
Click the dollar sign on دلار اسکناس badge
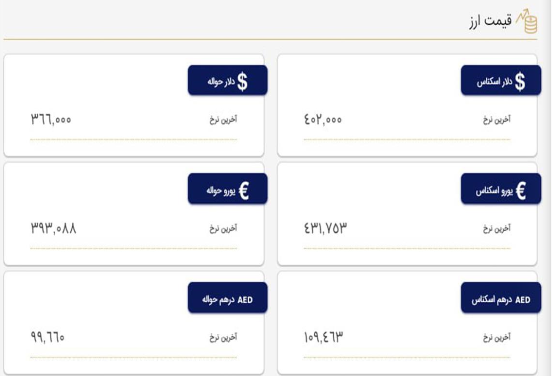(x=520, y=82)
